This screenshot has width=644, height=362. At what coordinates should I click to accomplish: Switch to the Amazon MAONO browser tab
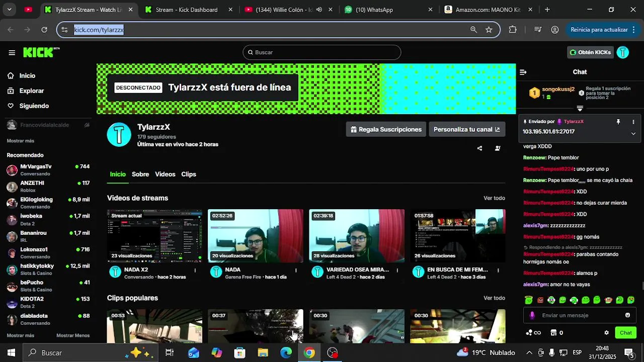pyautogui.click(x=488, y=10)
